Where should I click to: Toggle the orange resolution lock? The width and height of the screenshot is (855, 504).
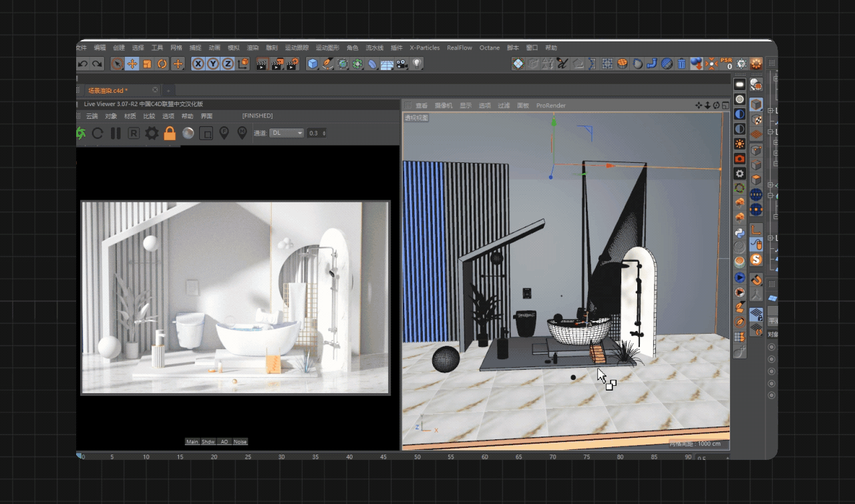tap(170, 134)
